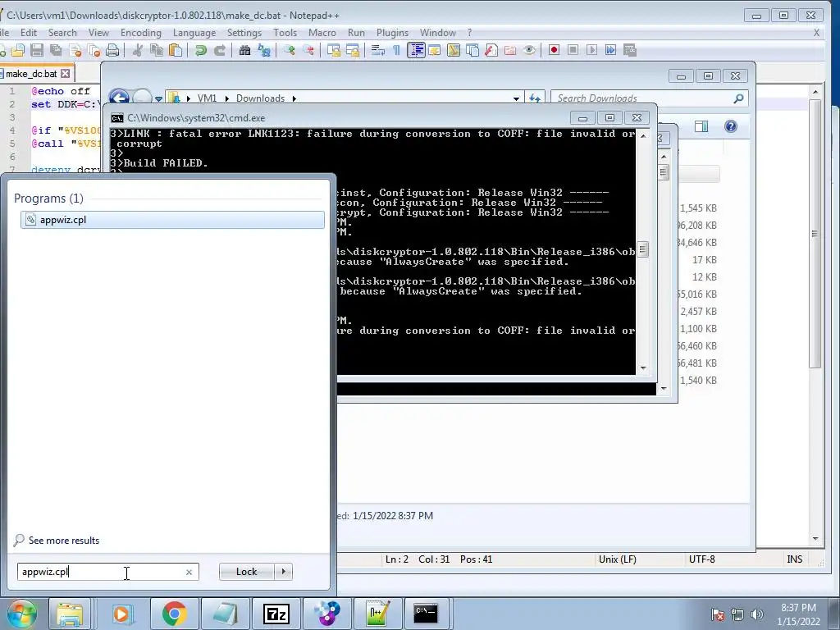Click the Function List icon
The width and height of the screenshot is (840, 630).
491,50
